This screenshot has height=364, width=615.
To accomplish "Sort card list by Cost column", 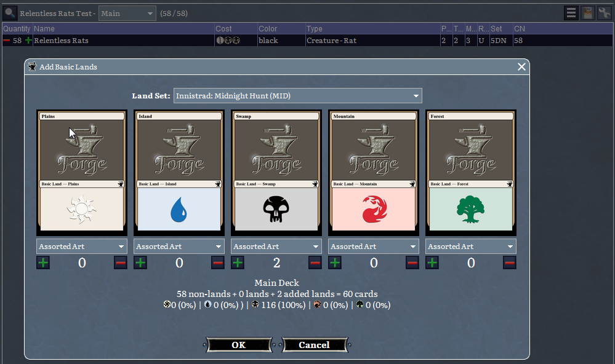I will (x=235, y=29).
